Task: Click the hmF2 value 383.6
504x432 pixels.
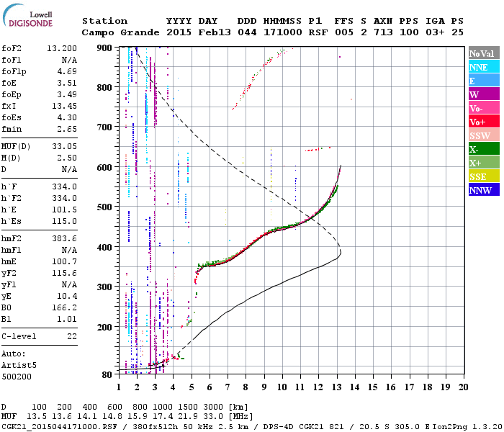Action: point(64,238)
